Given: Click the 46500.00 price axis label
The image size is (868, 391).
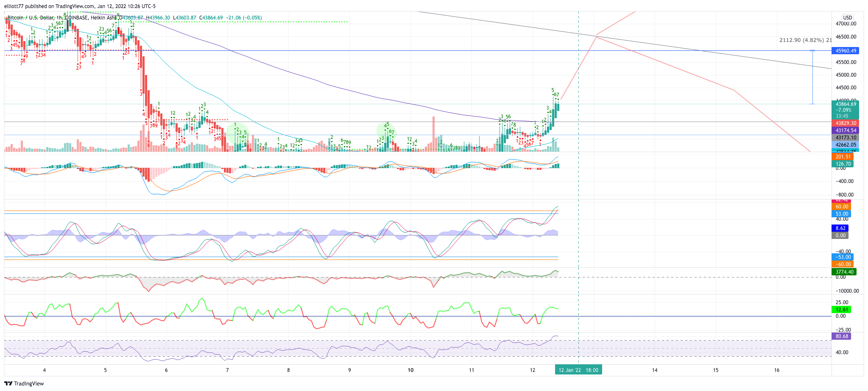Looking at the screenshot, I should (846, 37).
